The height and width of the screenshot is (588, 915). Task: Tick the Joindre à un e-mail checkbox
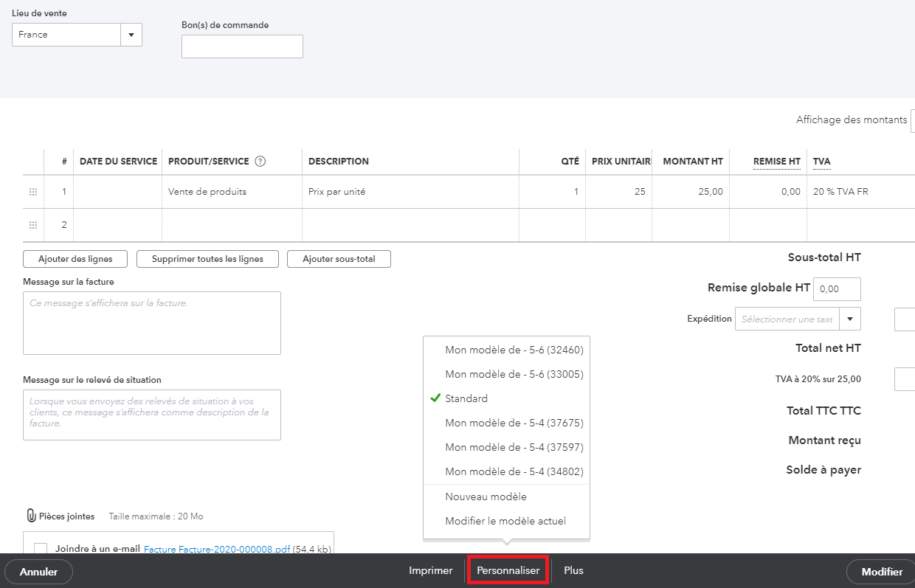(41, 549)
